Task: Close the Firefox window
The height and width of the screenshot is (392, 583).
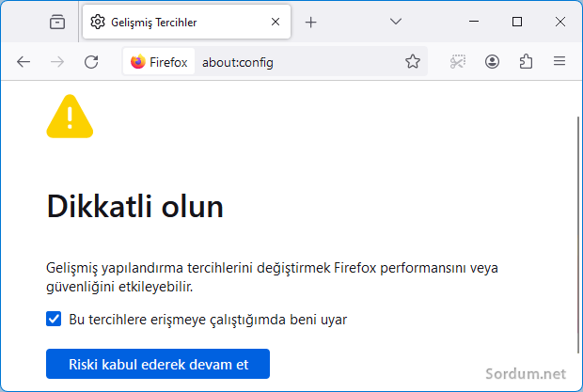Action: tap(559, 22)
